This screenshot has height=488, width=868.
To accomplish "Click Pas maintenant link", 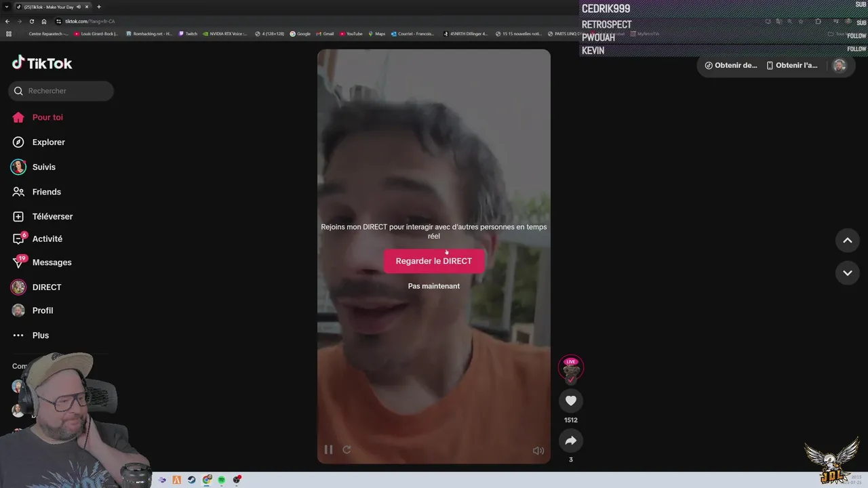I will pos(434,286).
